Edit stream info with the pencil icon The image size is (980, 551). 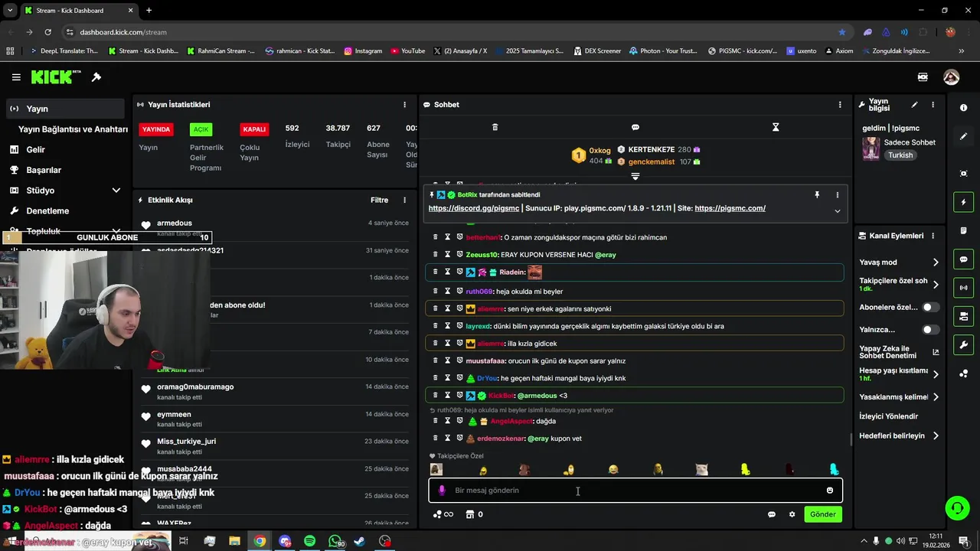[914, 105]
